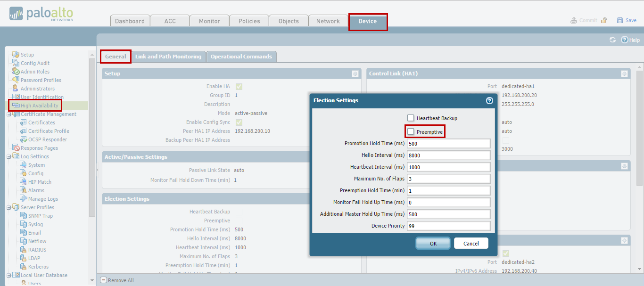Open the Setup section gear icon

355,74
